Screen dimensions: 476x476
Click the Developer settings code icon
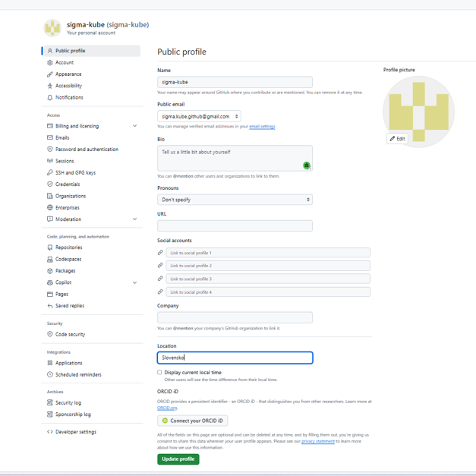[50, 432]
